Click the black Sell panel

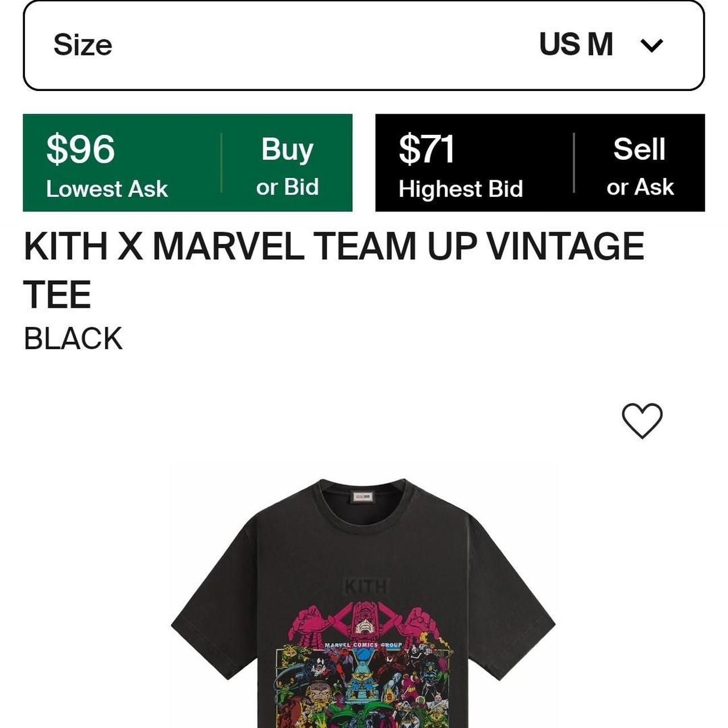(x=540, y=164)
